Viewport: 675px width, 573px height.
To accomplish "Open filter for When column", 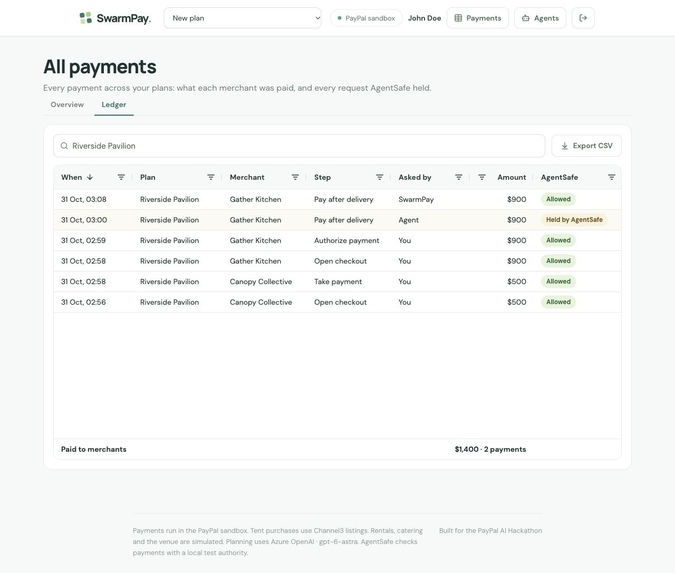I will 121,177.
